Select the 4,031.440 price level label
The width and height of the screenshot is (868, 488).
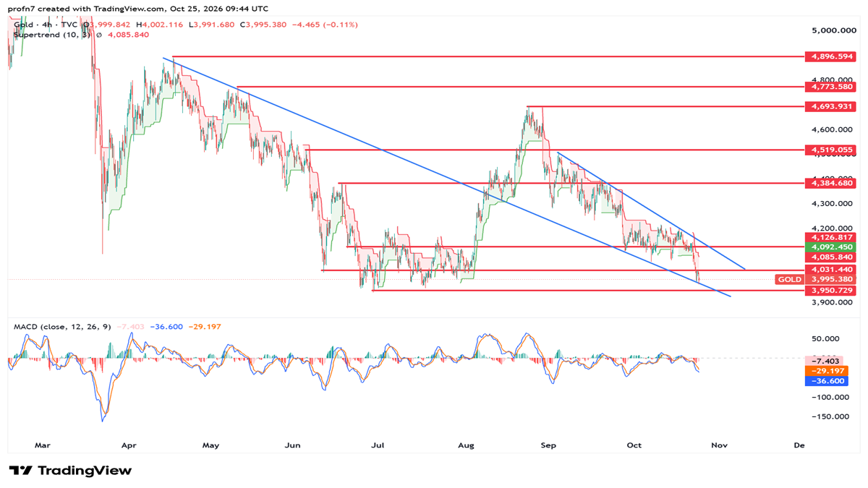tap(830, 269)
